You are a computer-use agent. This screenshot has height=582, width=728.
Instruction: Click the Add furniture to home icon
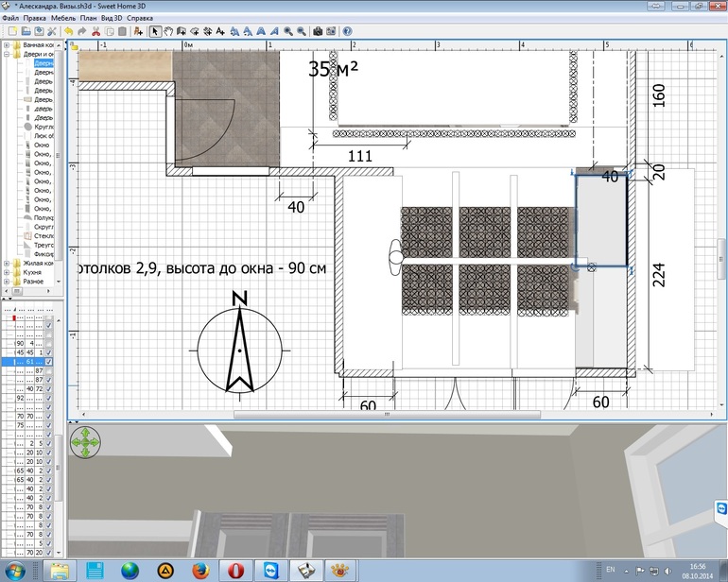pos(138,31)
